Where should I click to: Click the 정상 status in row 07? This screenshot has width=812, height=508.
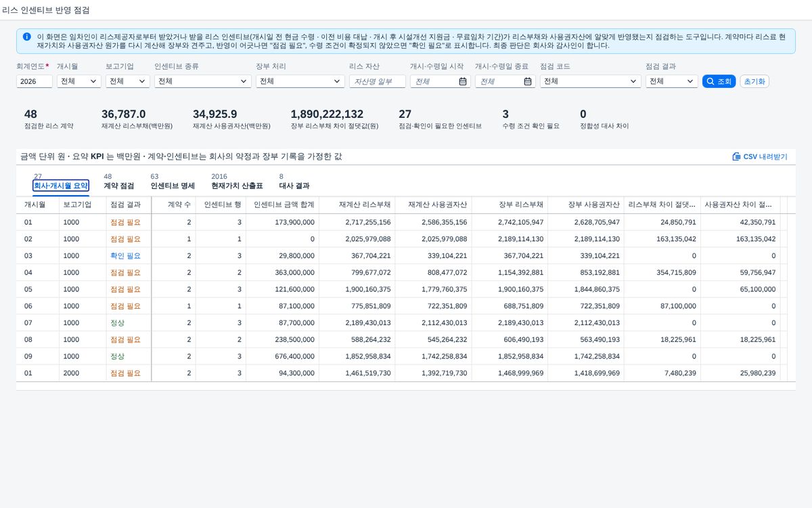[x=118, y=323]
